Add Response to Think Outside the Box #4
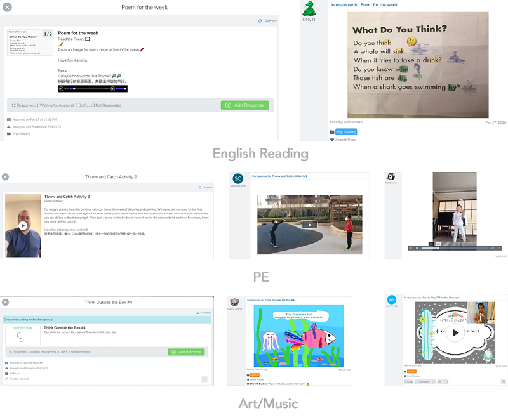Screen dimensions: 508x420 [x=186, y=351]
